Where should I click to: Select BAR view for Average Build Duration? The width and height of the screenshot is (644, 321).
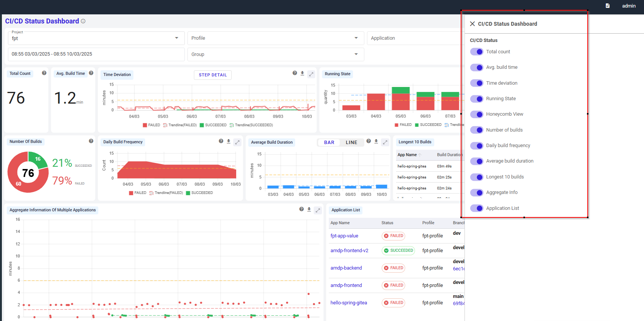[x=329, y=143]
